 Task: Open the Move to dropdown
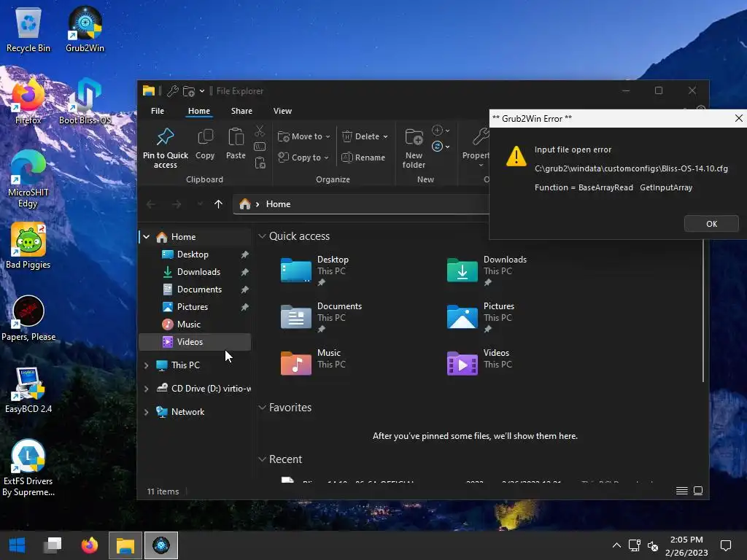tap(304, 136)
